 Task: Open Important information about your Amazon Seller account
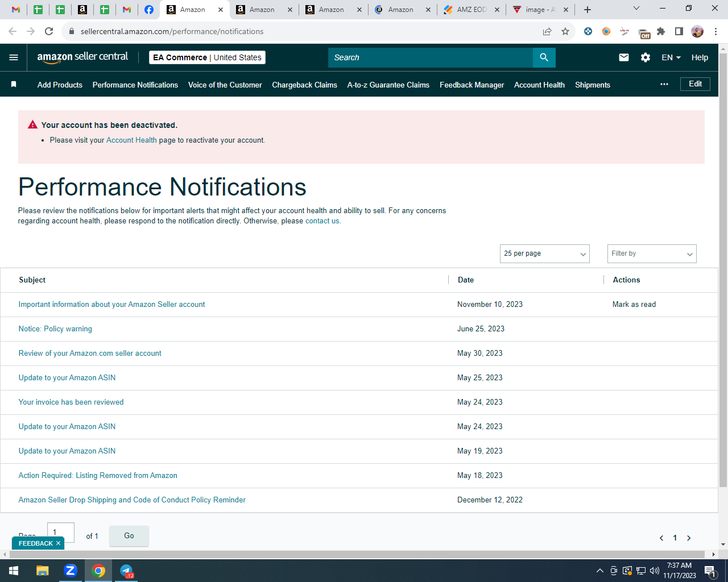pos(111,305)
